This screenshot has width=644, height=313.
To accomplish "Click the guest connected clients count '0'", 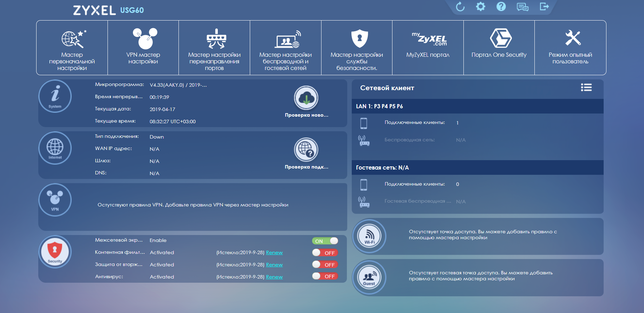I will tap(458, 184).
